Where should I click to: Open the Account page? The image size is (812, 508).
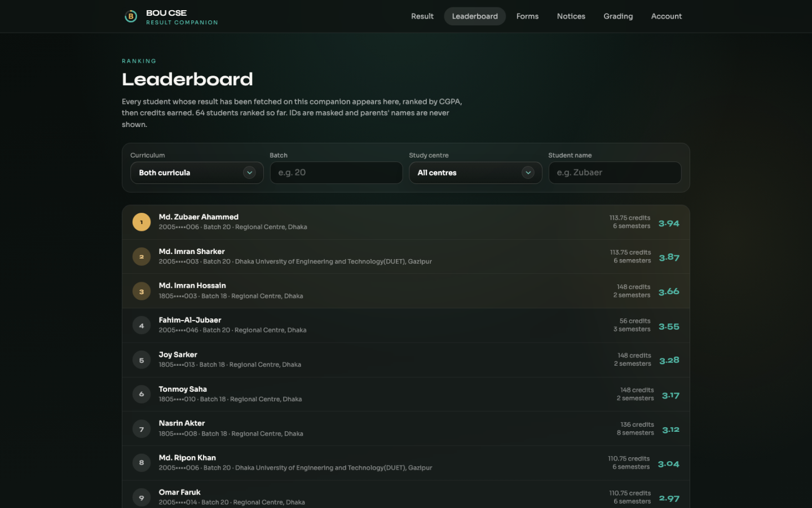tap(667, 16)
